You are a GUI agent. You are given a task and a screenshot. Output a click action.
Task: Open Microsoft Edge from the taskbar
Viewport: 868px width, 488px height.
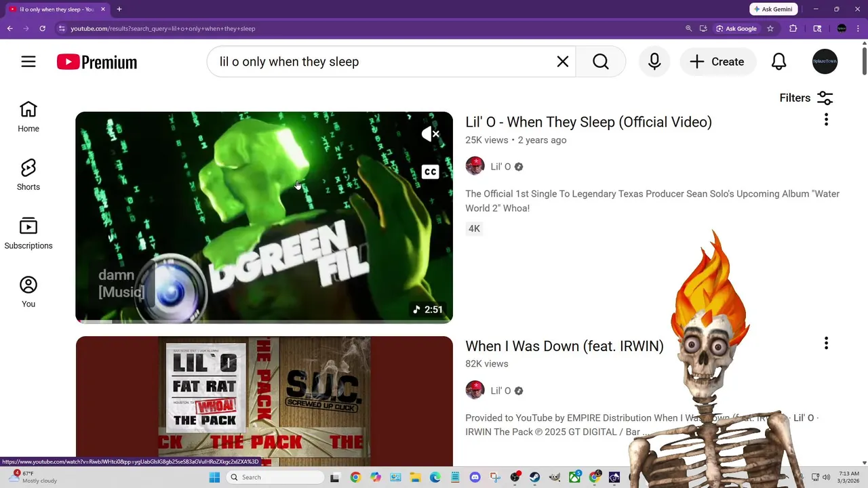[435, 477]
